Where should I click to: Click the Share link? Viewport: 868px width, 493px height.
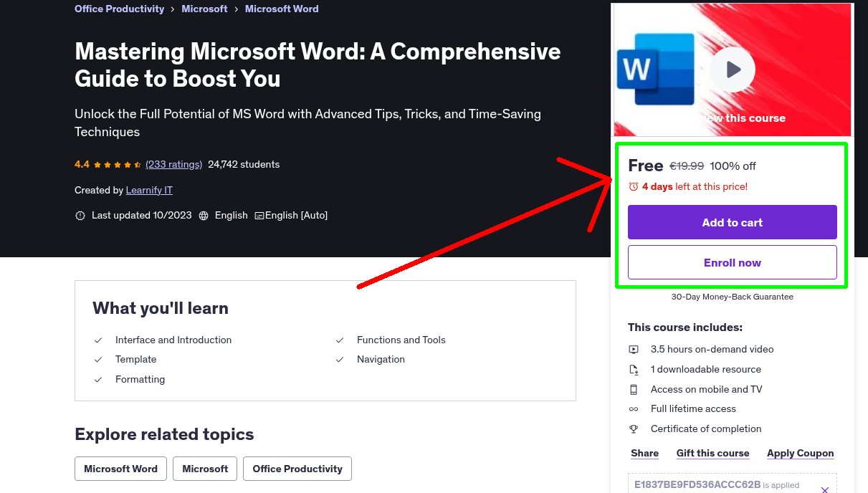[x=645, y=454]
